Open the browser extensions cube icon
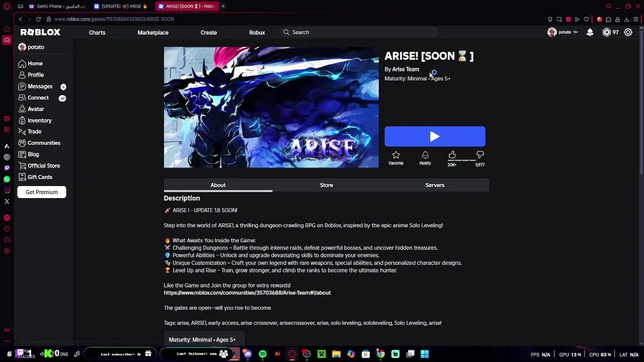Screen dimensions: 644x362 tap(608, 19)
